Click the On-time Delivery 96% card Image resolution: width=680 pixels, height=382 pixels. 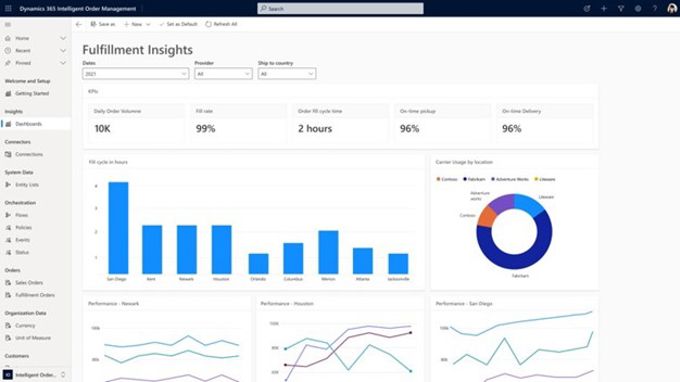click(545, 123)
